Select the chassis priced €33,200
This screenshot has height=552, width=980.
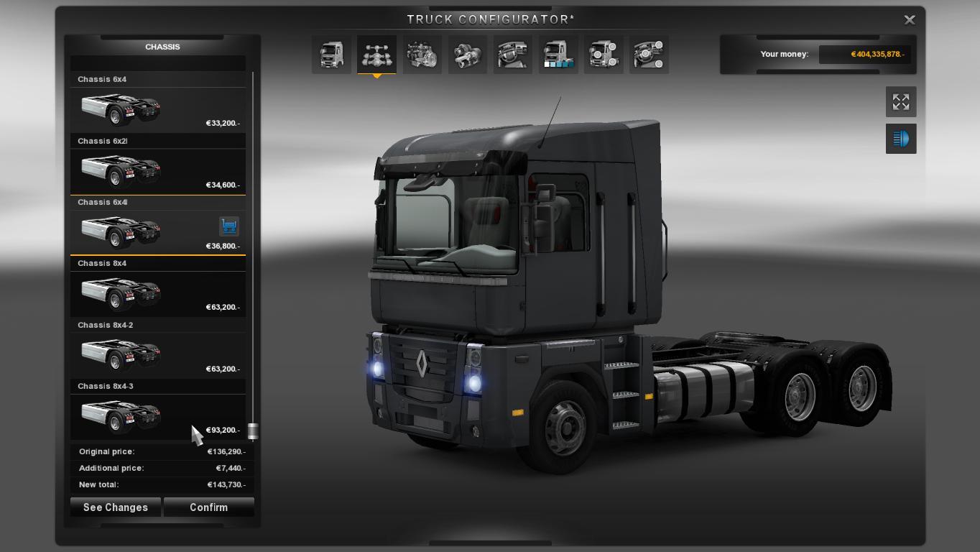tap(157, 109)
